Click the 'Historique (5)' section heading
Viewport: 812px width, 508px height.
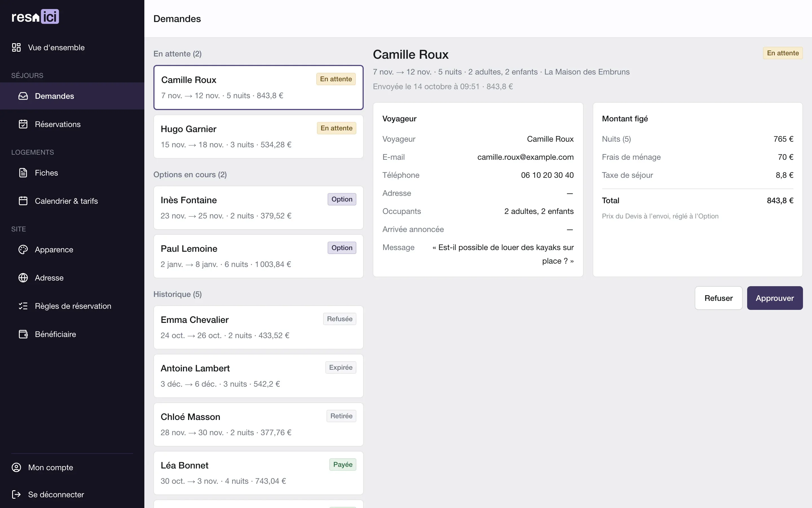[x=178, y=294]
